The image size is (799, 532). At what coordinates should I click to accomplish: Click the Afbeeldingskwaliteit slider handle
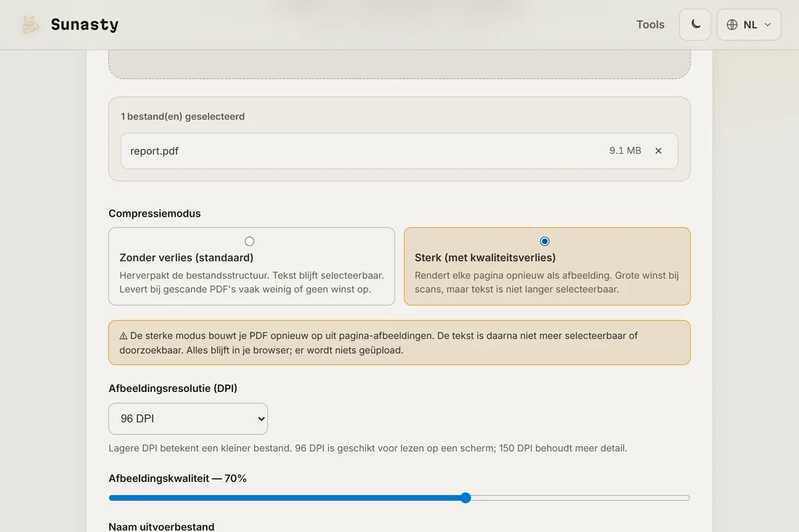465,498
